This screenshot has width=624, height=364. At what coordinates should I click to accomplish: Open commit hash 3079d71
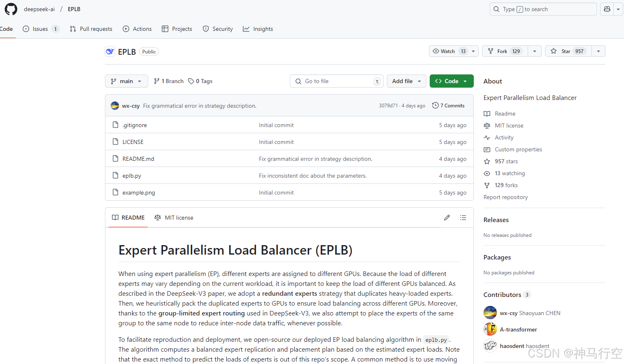388,106
